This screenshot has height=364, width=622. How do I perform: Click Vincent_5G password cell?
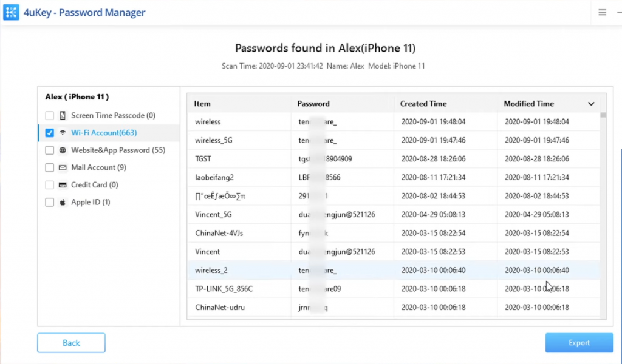click(343, 214)
